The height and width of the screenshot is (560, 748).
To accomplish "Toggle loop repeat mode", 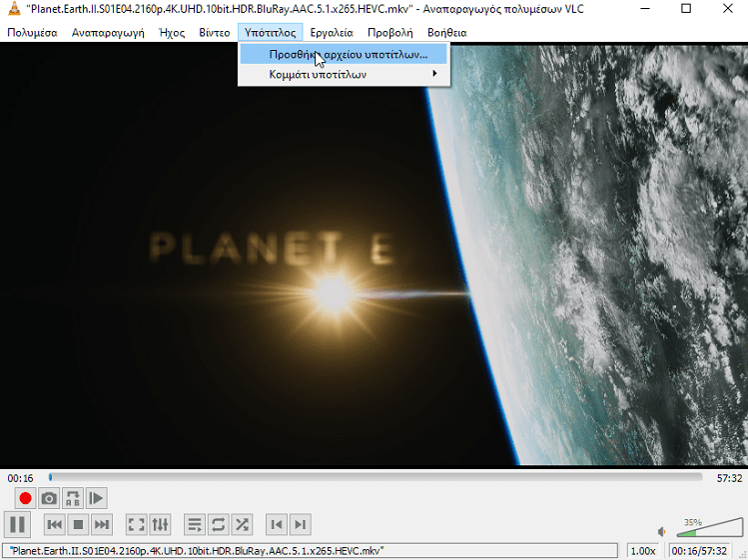I will tap(219, 525).
